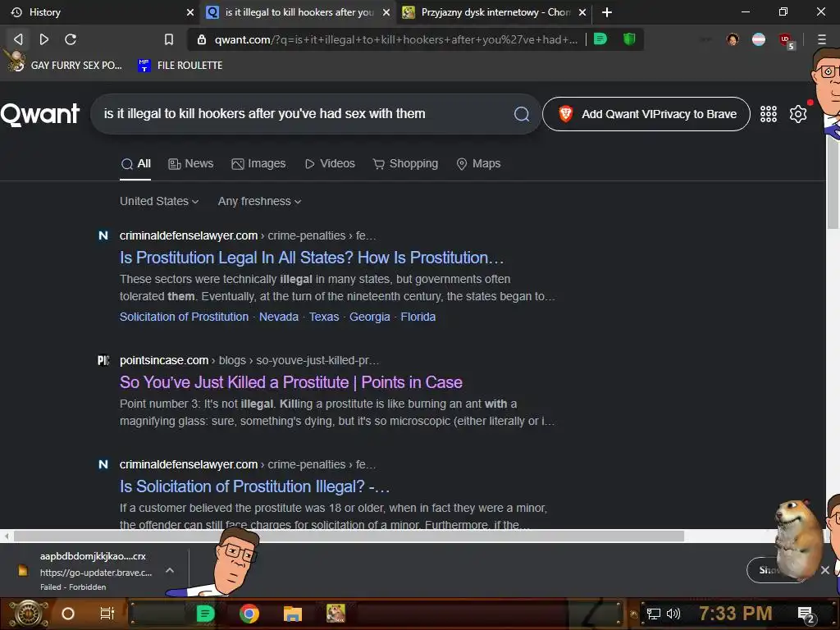Open 'Is Prostitution Legal In All States?' result
The height and width of the screenshot is (630, 840).
click(x=312, y=258)
